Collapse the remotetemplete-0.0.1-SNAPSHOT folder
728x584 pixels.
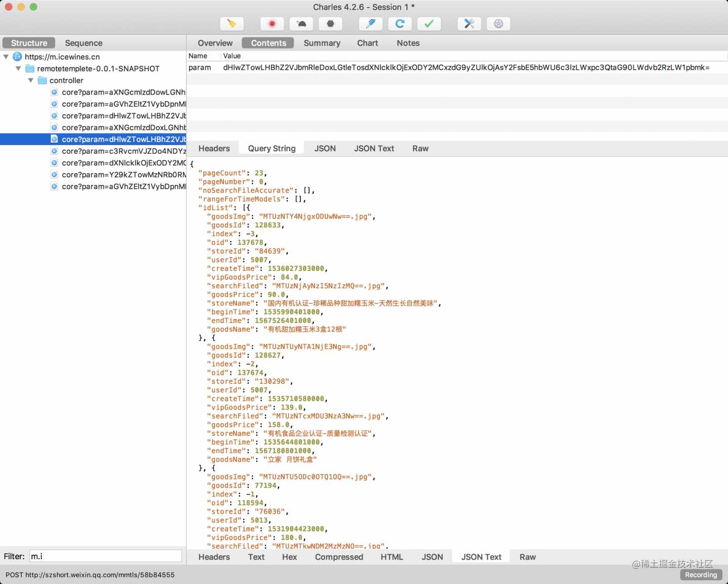18,68
